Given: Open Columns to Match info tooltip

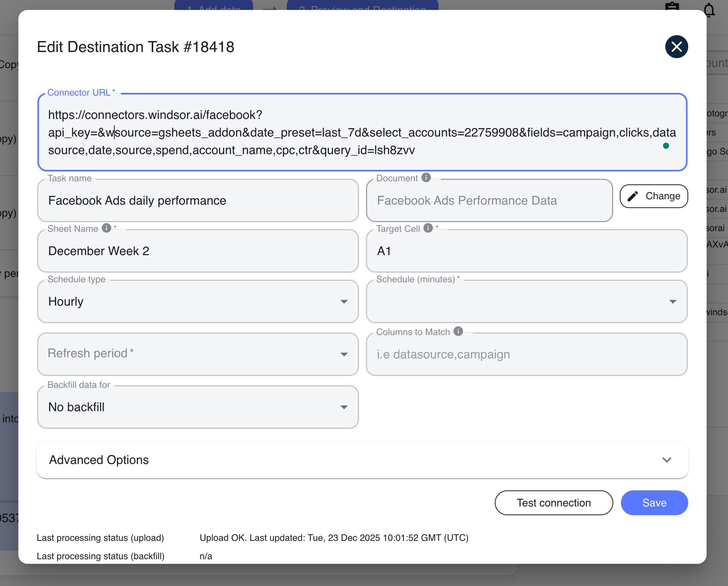Looking at the screenshot, I should click(x=458, y=331).
